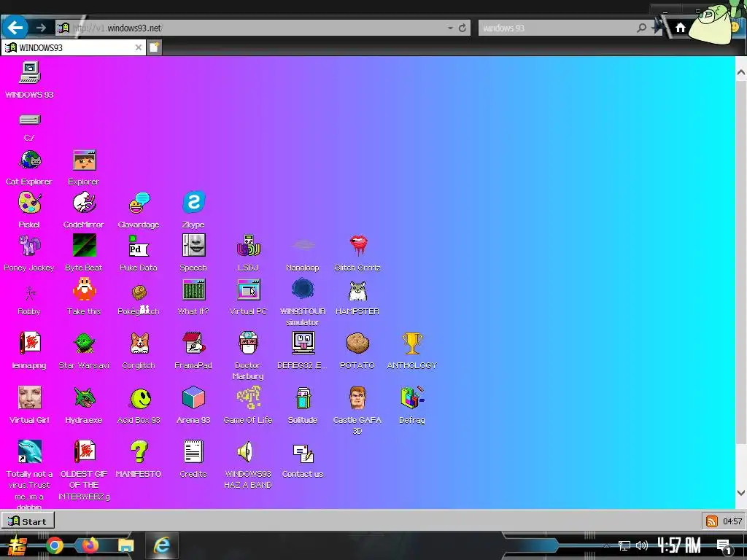Open Chrome from the taskbar
Viewport: 747px width, 560px height.
54,545
